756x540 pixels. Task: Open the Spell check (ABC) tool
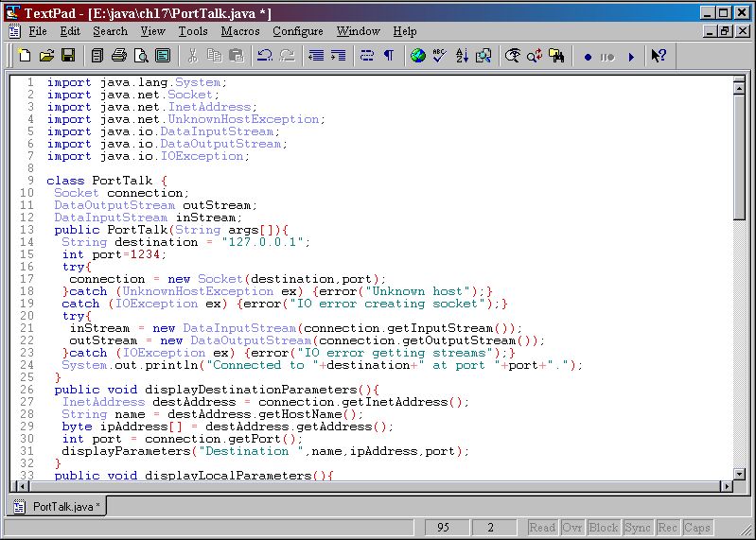click(439, 57)
